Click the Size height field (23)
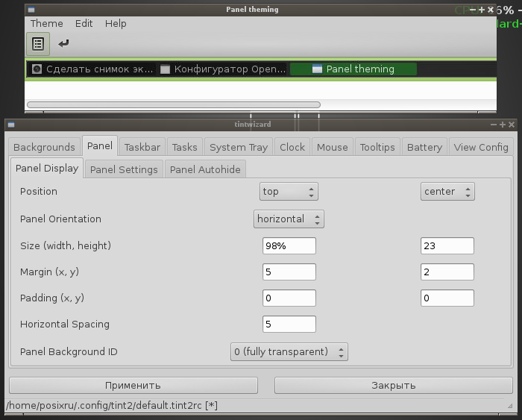Image resolution: width=522 pixels, height=420 pixels. click(x=447, y=245)
